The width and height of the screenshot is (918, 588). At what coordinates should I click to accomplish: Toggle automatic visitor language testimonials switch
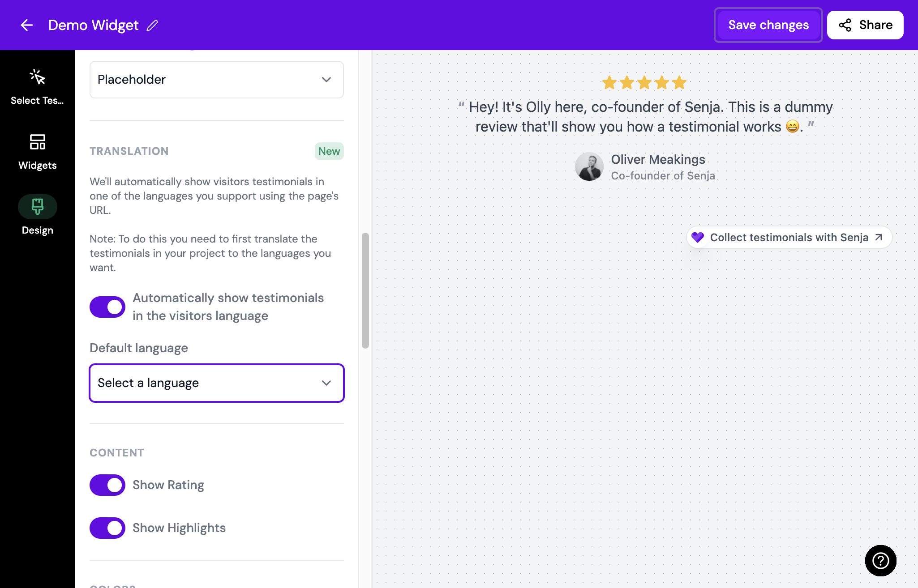coord(107,307)
